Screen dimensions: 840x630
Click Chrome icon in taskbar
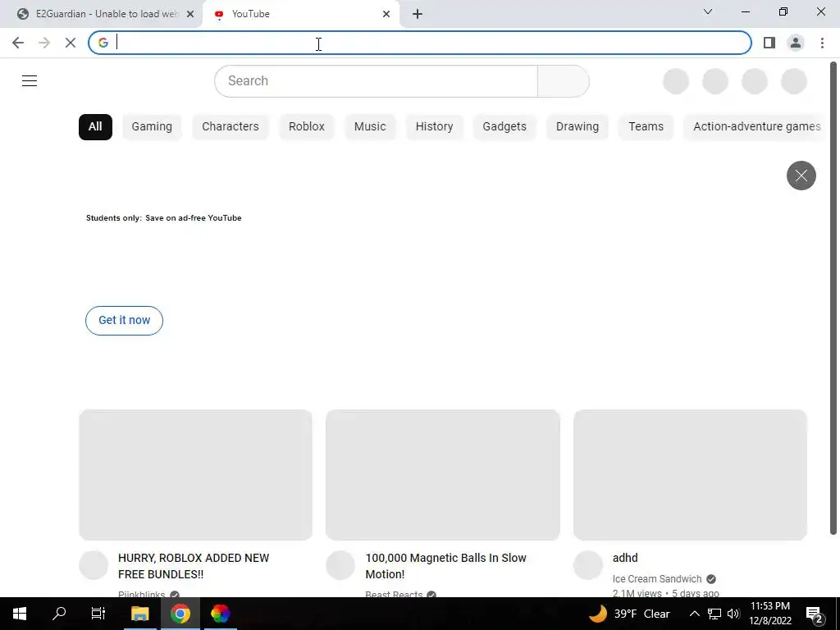180,614
